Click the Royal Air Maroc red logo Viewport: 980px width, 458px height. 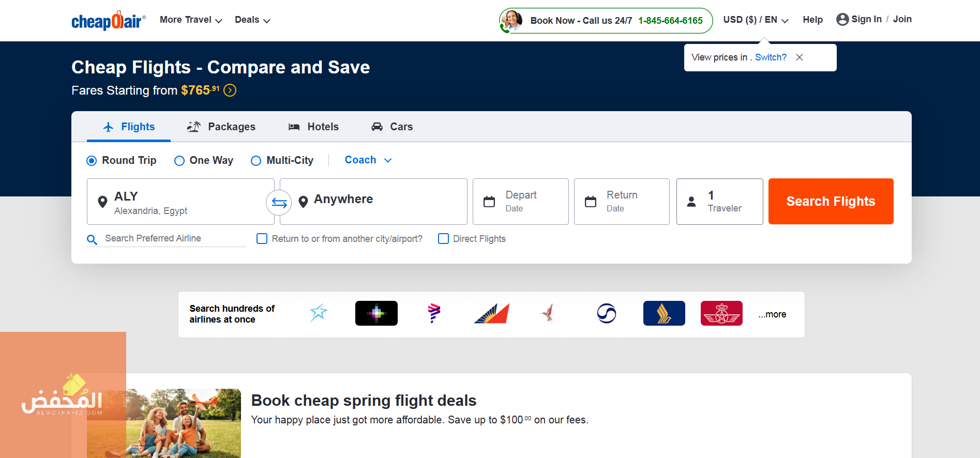(721, 313)
